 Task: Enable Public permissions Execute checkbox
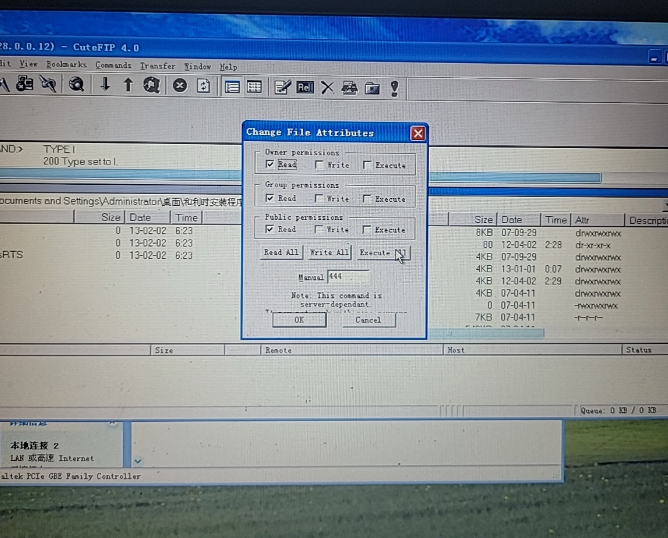[367, 229]
